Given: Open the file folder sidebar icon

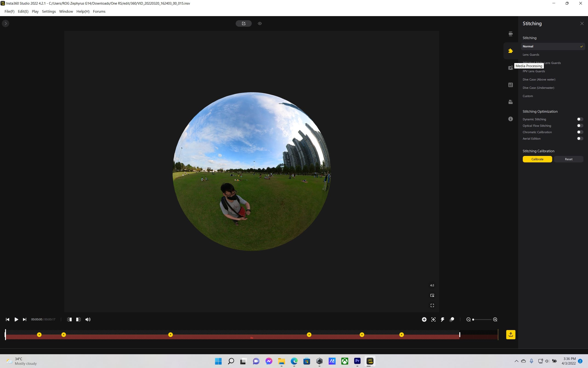Looking at the screenshot, I should click(511, 102).
